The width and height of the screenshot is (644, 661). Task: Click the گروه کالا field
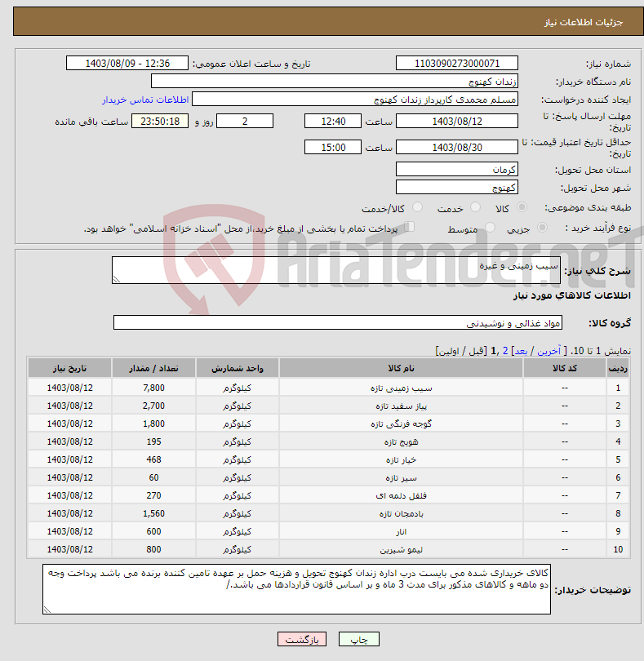coord(338,323)
